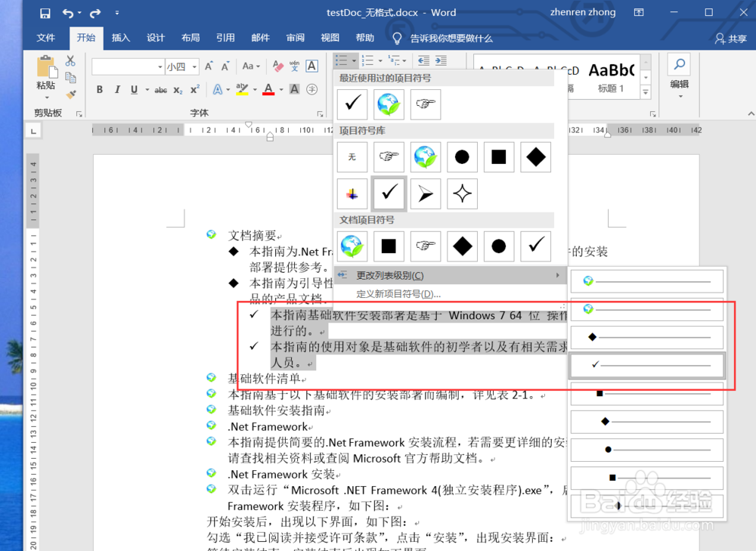Open the phonetic guide (wén) tool
Screen dimensions: 756x551
pyautogui.click(x=295, y=66)
